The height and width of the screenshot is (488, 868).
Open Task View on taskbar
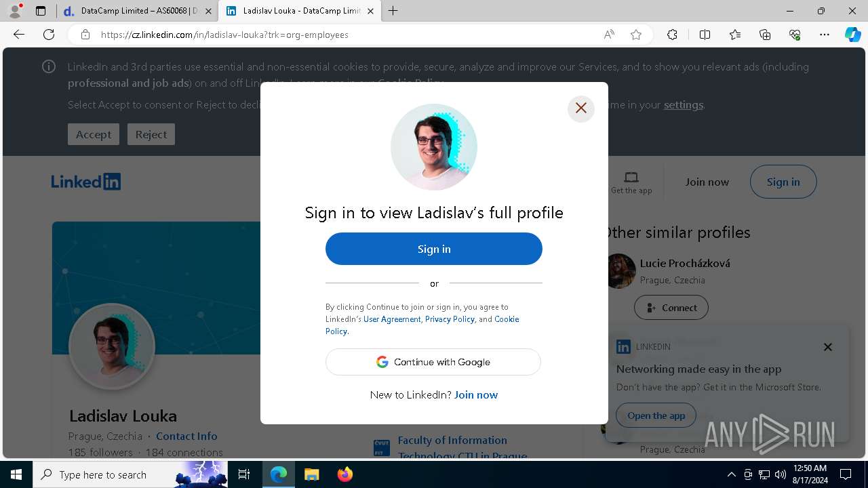click(x=244, y=474)
